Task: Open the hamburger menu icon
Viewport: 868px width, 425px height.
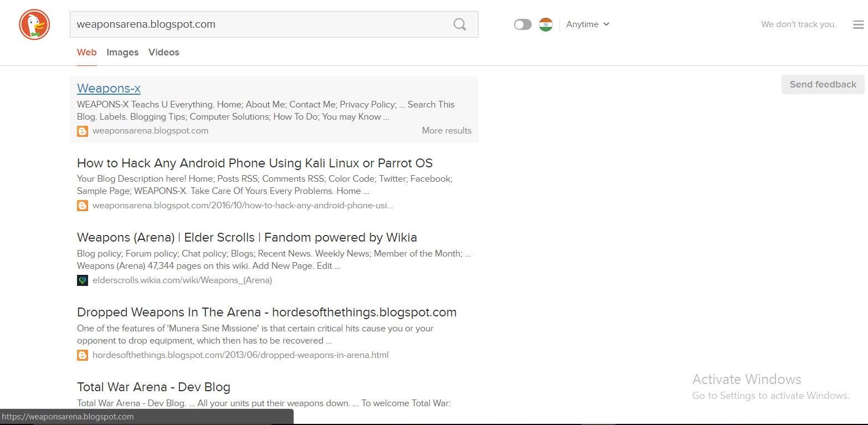Action: tap(857, 24)
